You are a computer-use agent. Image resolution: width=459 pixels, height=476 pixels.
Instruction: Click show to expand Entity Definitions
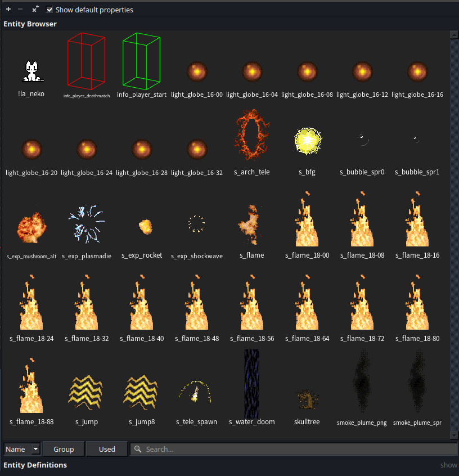448,465
